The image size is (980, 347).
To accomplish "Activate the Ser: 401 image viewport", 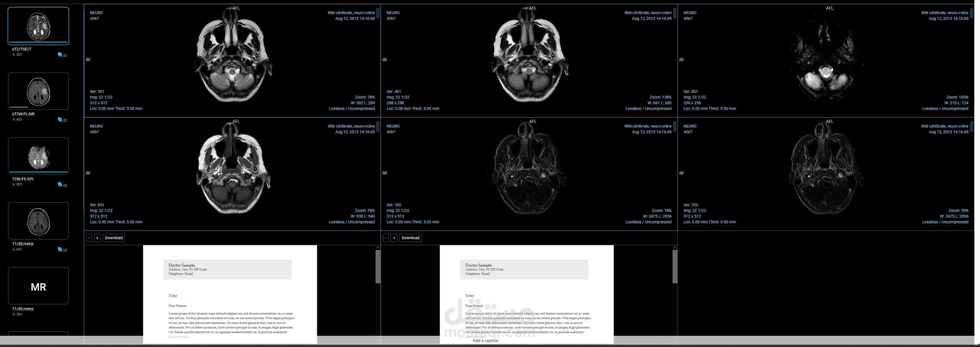I will tap(529, 61).
